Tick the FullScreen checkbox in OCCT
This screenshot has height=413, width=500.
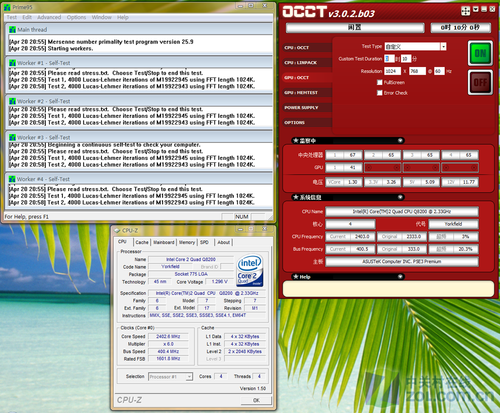[x=379, y=82]
